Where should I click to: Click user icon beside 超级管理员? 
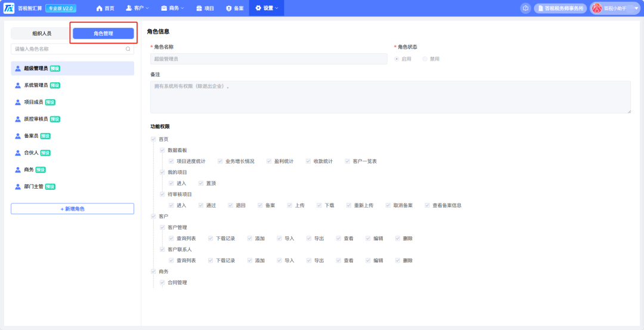click(x=18, y=69)
